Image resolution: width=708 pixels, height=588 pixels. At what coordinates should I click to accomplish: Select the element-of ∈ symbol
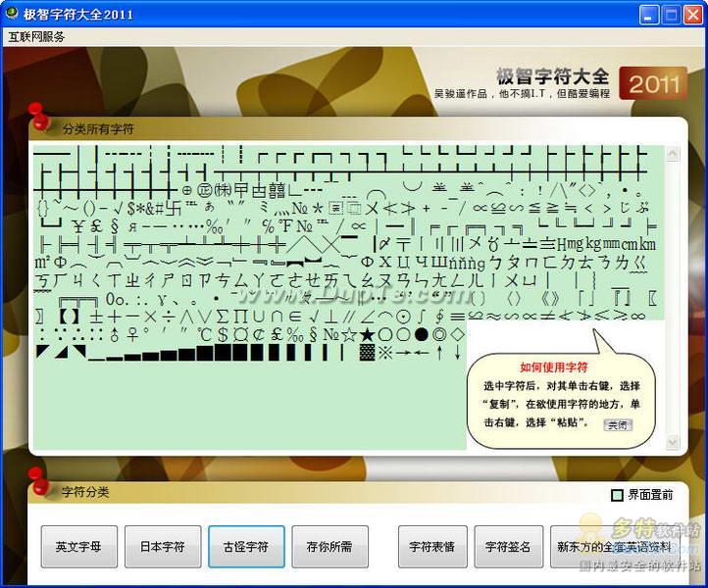[x=294, y=317]
